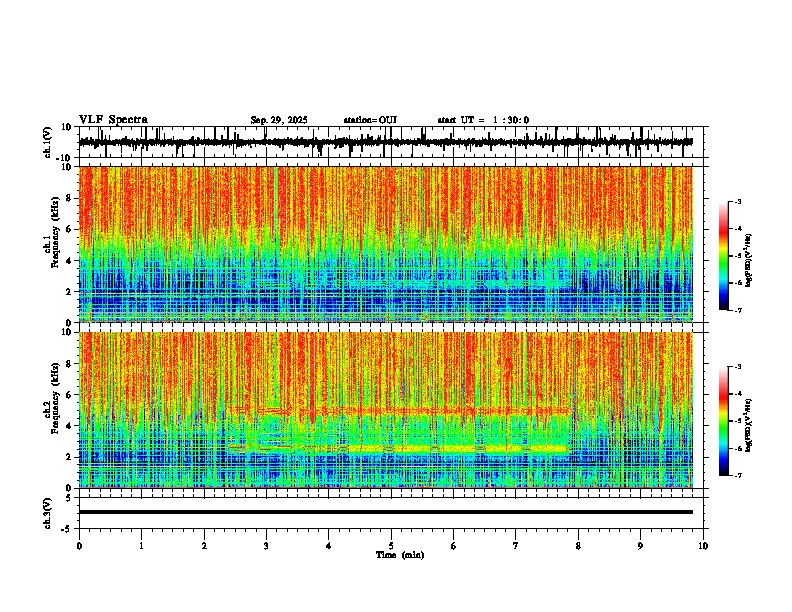
Task: Click the "-3" label on ch.1 color scale
Action: click(738, 201)
